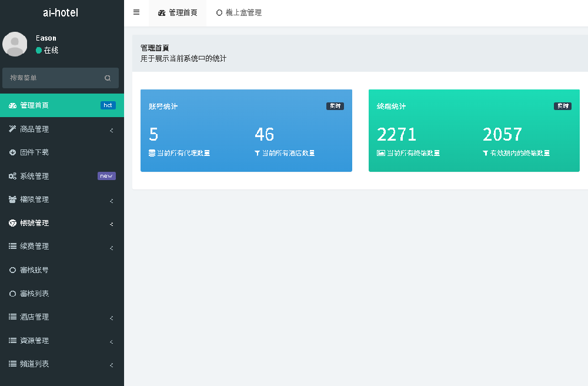Screen dimensions: 588x386
Task: Click the user avatar picture
Action: pos(15,44)
